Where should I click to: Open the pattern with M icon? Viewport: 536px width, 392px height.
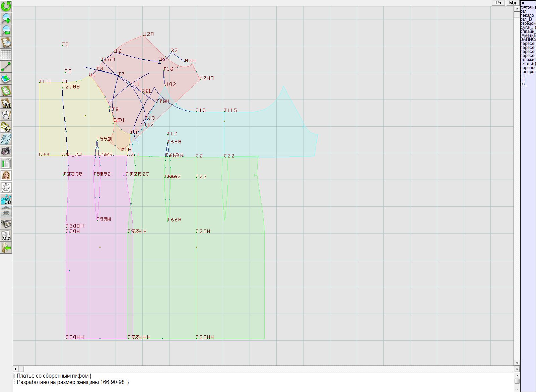point(6,103)
